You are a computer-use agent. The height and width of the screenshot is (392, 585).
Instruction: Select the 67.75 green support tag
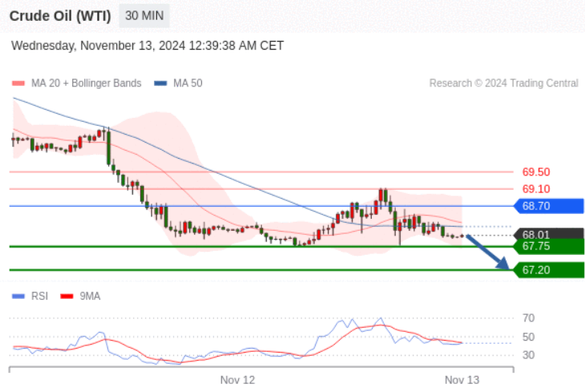click(x=548, y=246)
